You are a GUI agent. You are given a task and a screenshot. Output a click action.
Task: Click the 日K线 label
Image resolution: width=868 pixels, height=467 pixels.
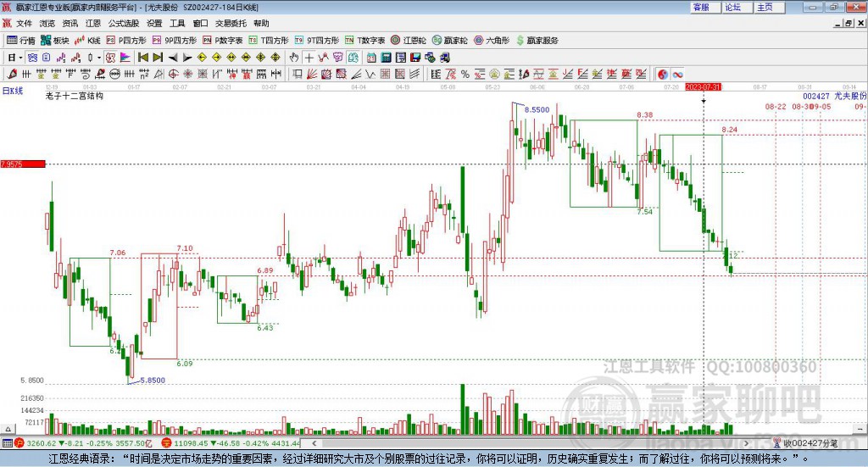point(13,91)
